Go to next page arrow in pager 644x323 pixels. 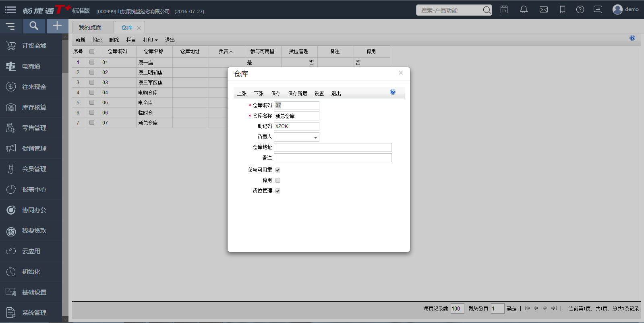tap(545, 308)
